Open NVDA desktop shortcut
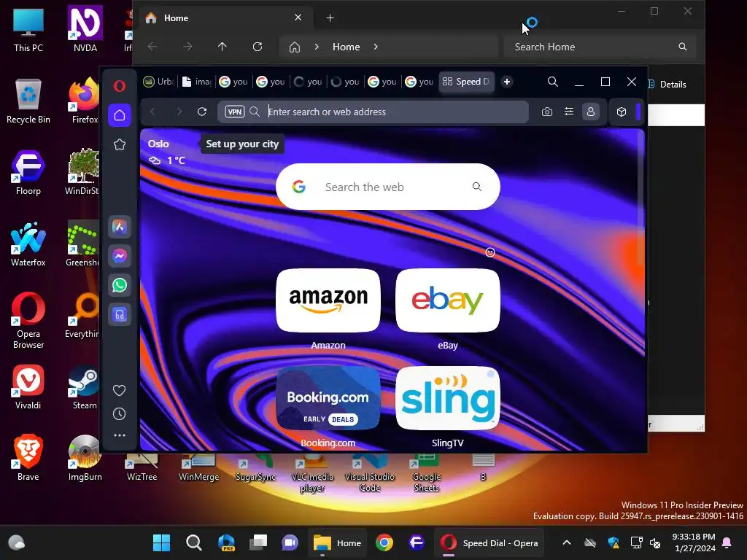 coord(85,29)
